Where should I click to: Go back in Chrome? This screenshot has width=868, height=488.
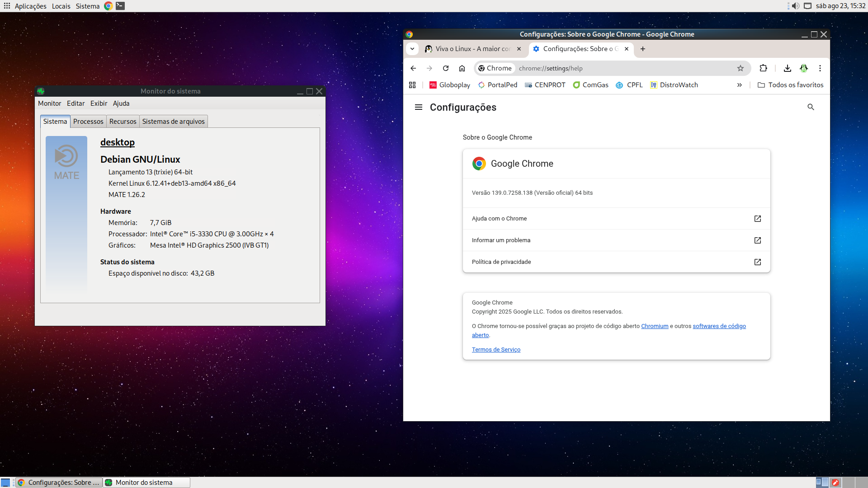[x=413, y=68]
